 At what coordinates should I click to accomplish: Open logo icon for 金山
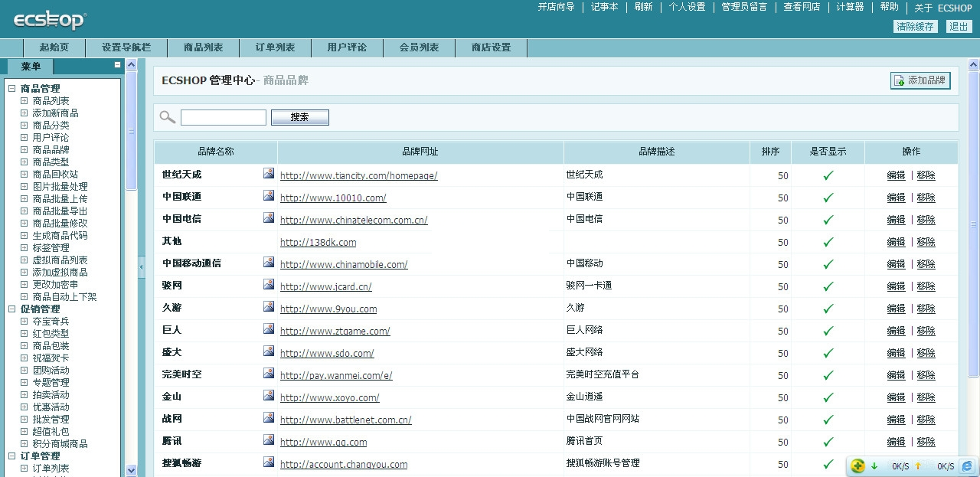click(x=269, y=395)
